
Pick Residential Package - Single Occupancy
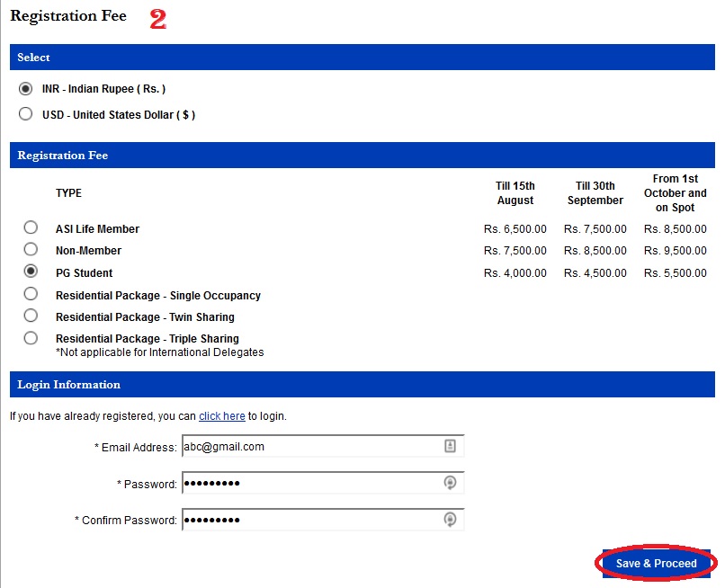point(31,294)
